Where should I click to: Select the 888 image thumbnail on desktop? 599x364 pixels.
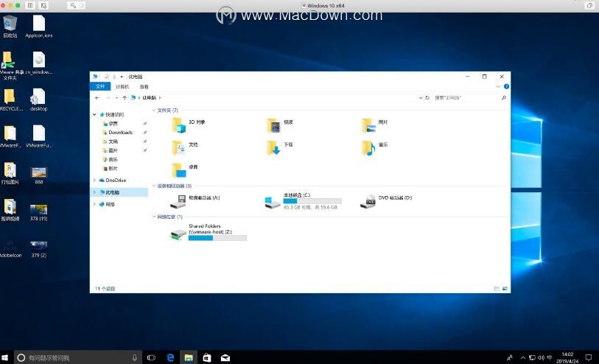click(39, 175)
